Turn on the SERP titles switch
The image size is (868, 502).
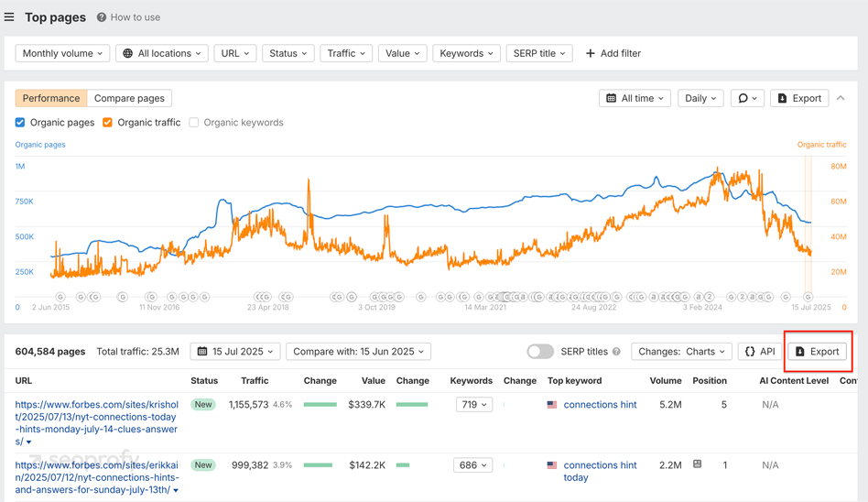(x=540, y=351)
